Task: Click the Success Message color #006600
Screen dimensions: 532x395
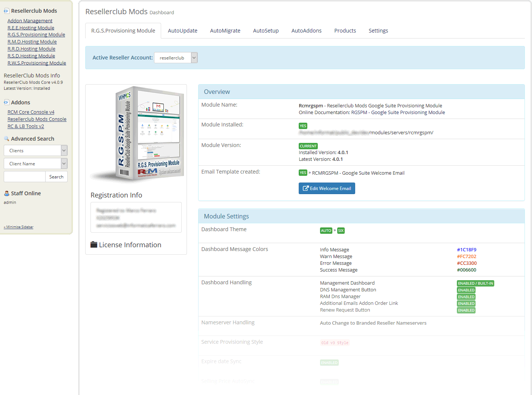Action: tap(467, 270)
